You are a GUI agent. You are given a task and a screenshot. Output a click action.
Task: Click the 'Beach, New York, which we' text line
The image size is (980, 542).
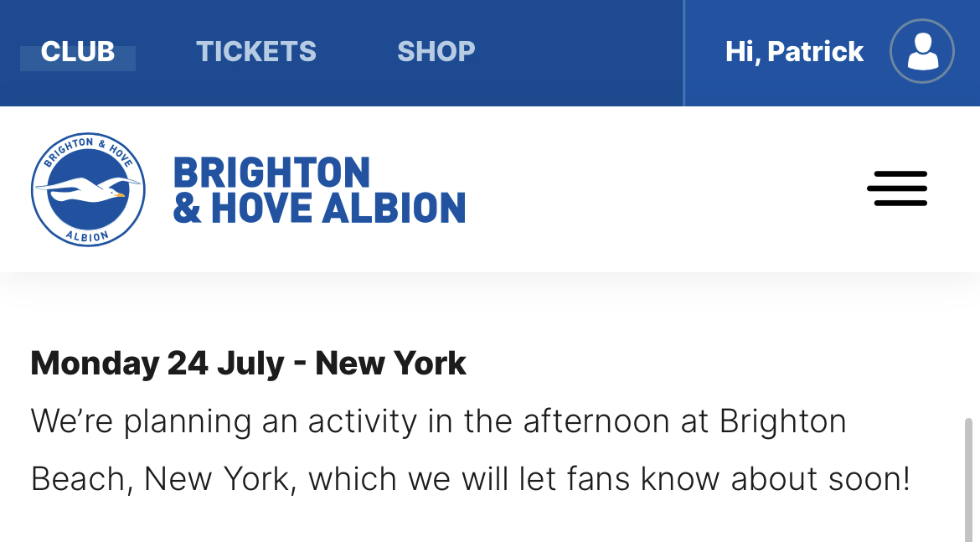[471, 479]
